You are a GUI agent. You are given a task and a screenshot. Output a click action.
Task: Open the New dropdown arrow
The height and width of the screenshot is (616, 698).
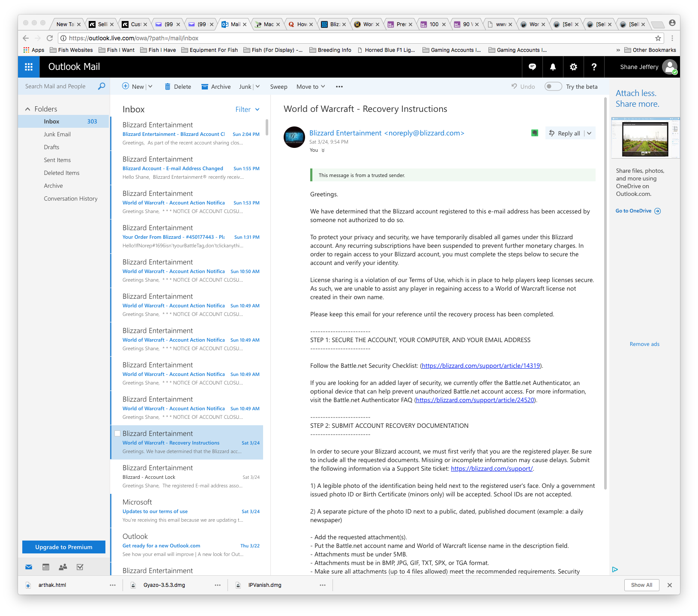click(150, 86)
